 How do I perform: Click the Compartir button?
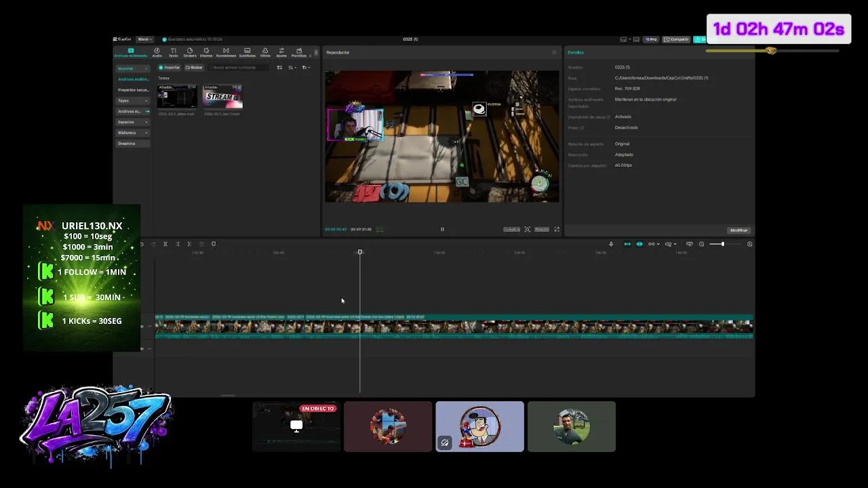coord(676,39)
